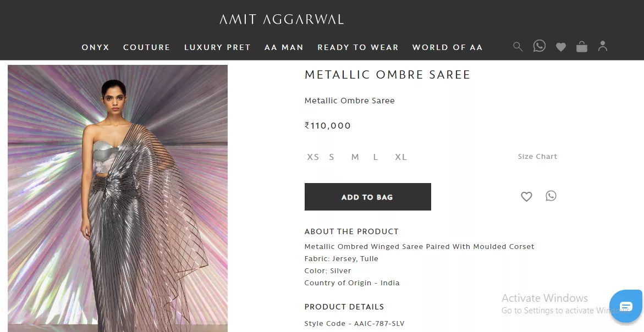
Task: Pick size L option
Action: pos(376,157)
